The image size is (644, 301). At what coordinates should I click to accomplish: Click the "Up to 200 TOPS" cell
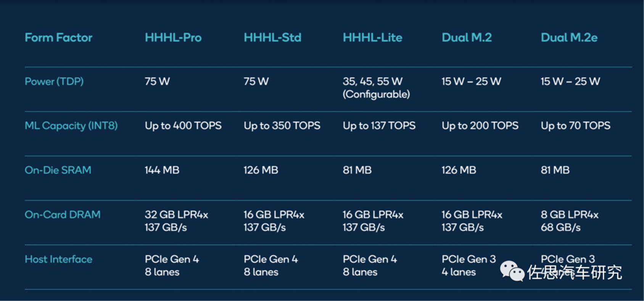(x=480, y=126)
